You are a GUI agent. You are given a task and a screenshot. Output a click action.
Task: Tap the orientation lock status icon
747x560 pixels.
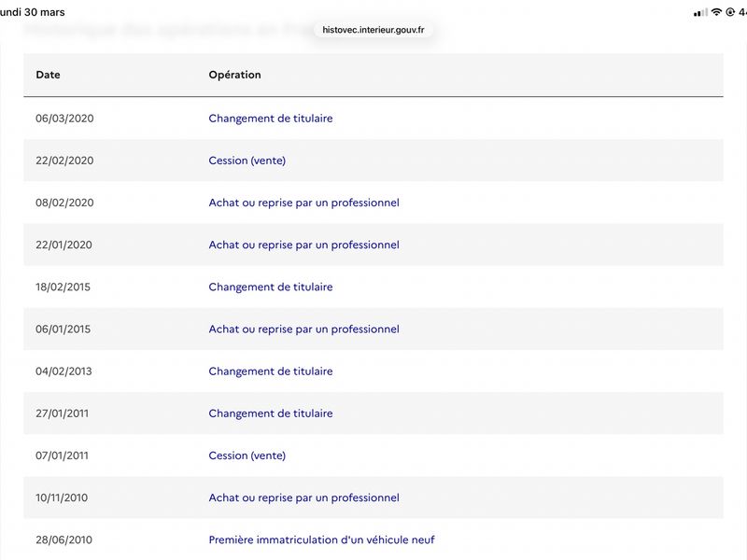(730, 12)
